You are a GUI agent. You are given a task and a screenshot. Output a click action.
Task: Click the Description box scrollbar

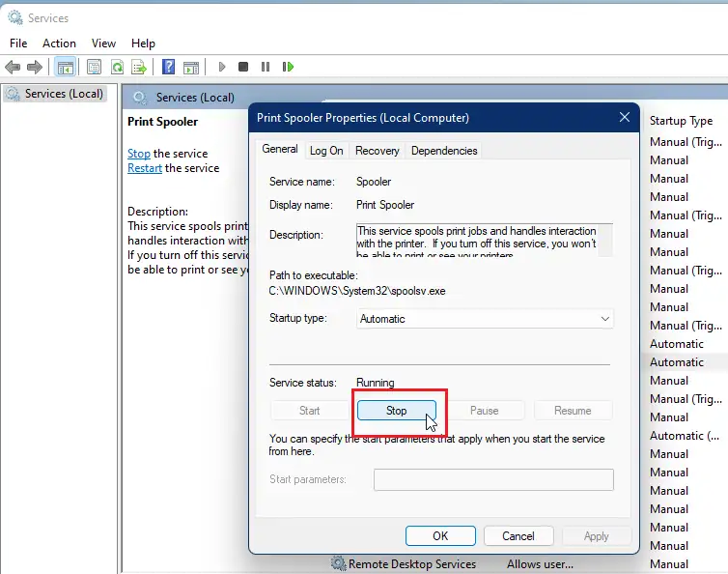coord(605,240)
